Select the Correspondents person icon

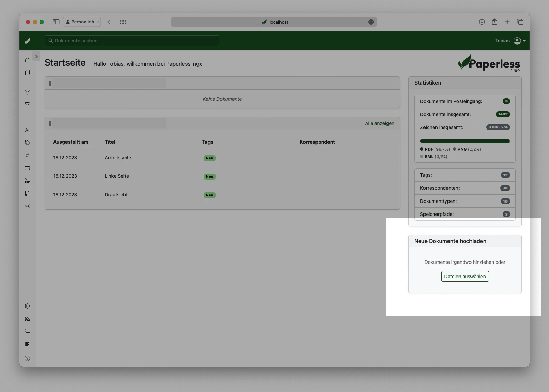pos(27,130)
